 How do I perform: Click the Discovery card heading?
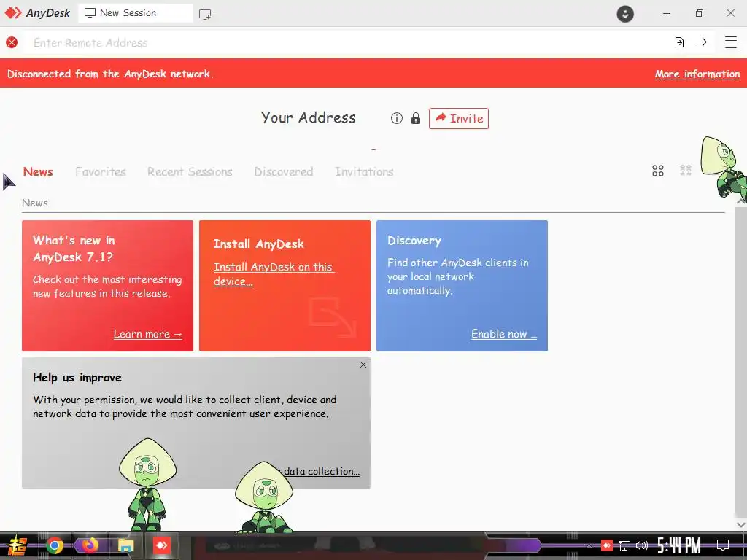pyautogui.click(x=414, y=241)
